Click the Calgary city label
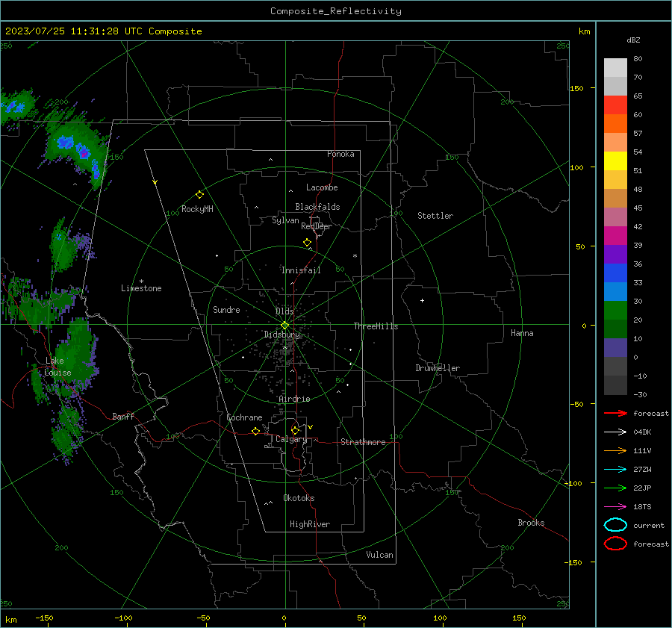 tap(291, 439)
